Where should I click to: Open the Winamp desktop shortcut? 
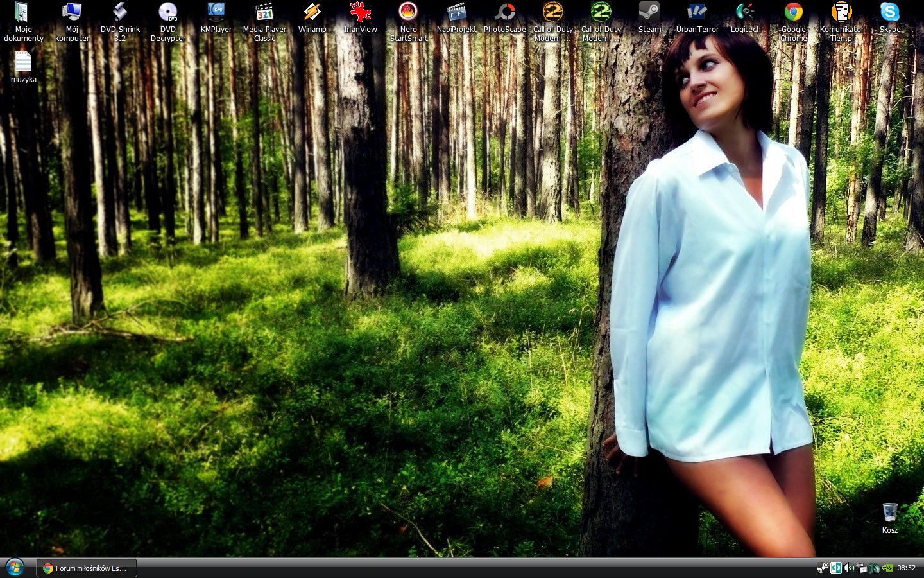tap(312, 13)
